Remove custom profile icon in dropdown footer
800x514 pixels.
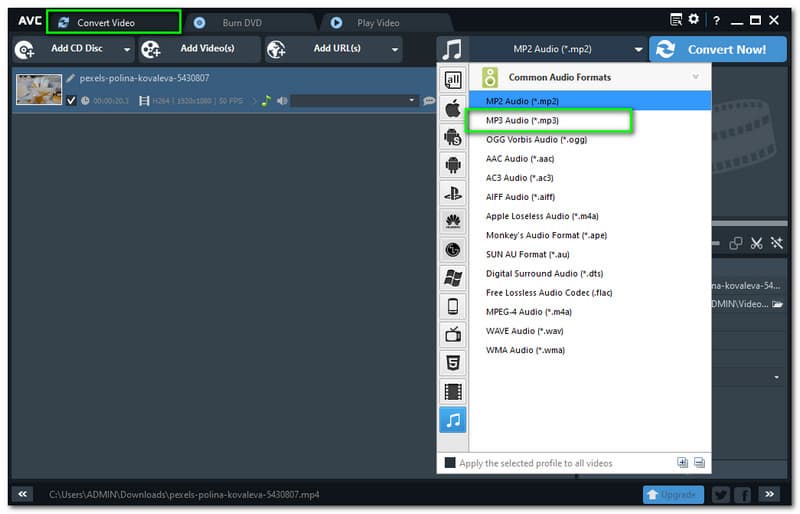pos(699,462)
